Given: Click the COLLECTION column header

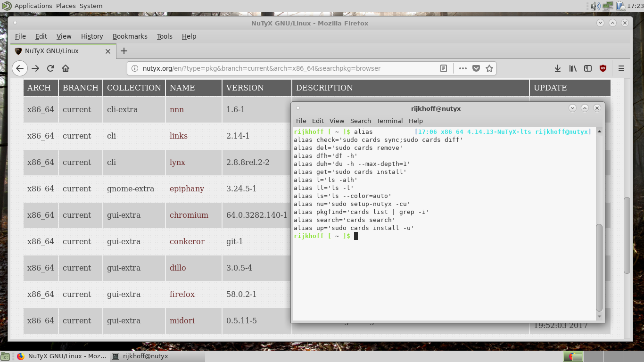Looking at the screenshot, I should click(x=134, y=88).
